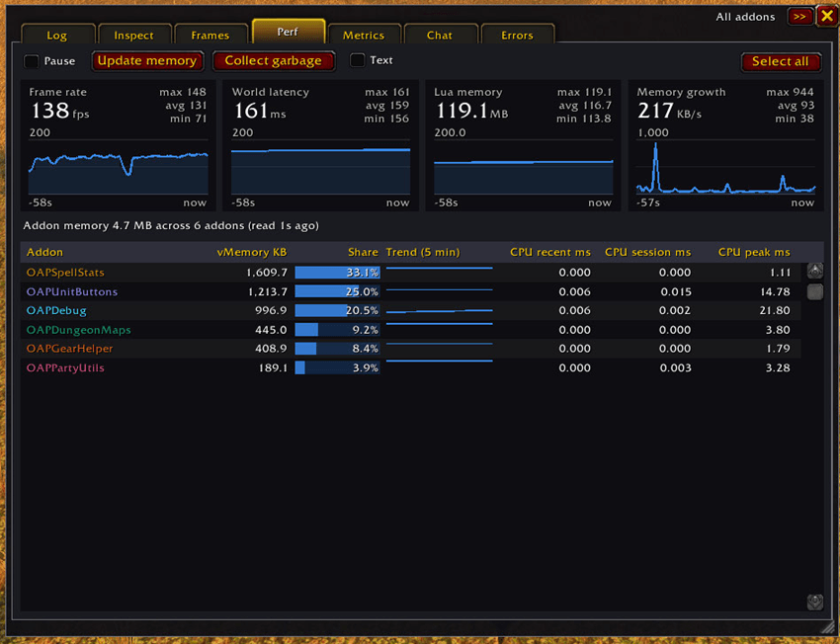The width and height of the screenshot is (840, 644).
Task: Select the OAPDebug addon row
Action: click(x=411, y=310)
